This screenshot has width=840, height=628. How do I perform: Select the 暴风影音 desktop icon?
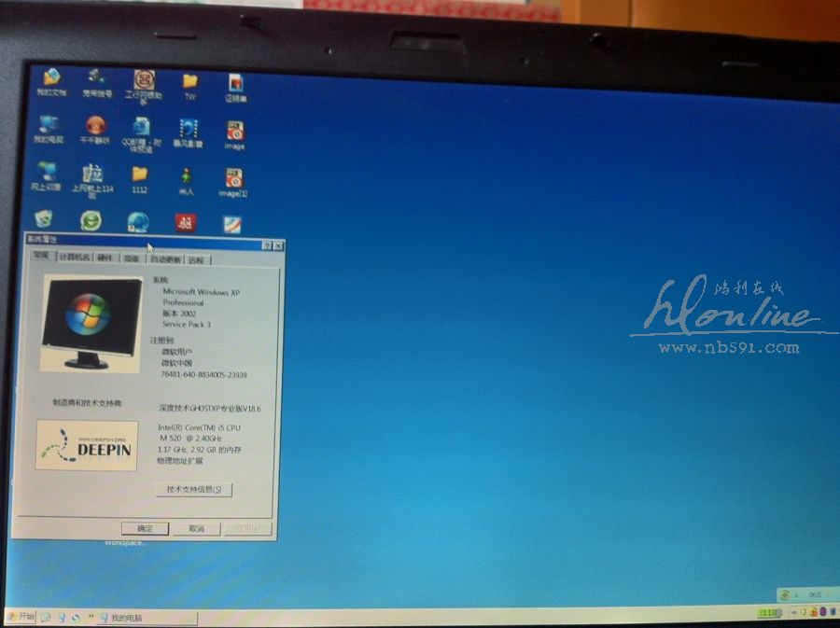(188, 133)
